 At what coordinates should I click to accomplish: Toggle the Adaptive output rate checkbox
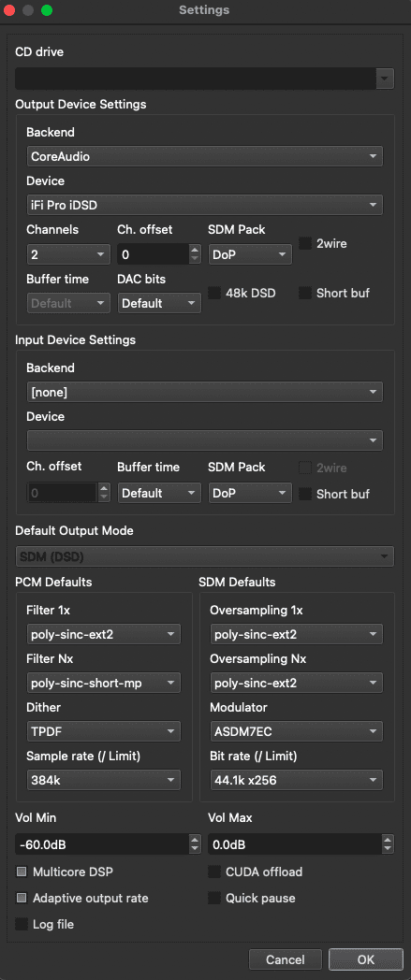click(22, 898)
